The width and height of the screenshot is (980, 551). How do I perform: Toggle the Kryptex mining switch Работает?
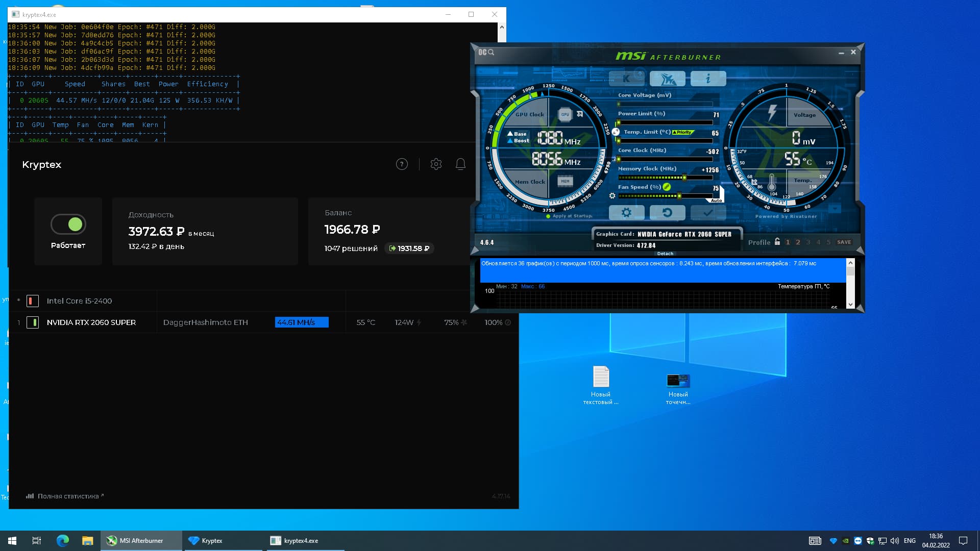pyautogui.click(x=68, y=224)
